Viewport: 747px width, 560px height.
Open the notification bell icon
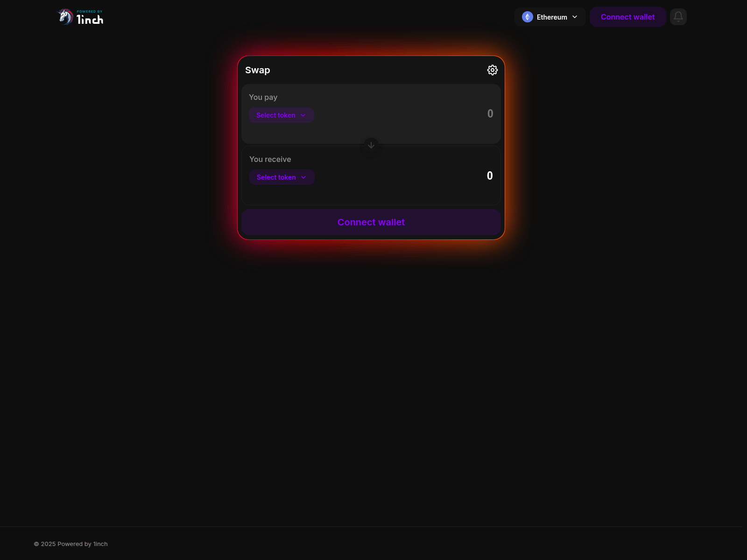(678, 16)
